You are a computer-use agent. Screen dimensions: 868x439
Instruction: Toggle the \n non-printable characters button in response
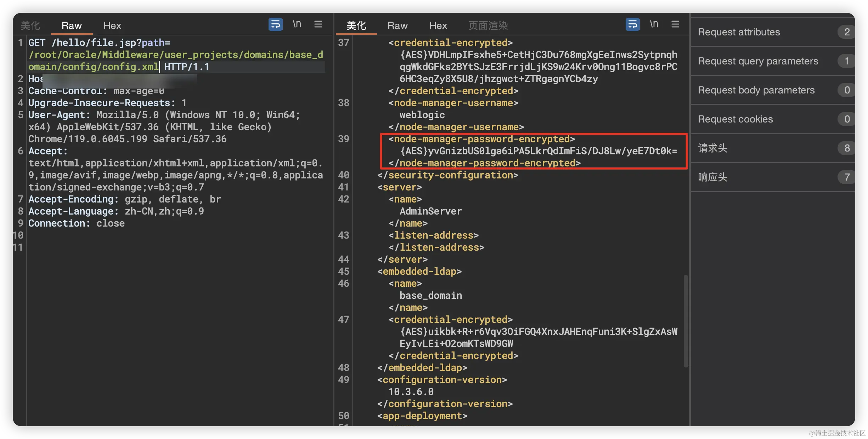click(x=654, y=24)
